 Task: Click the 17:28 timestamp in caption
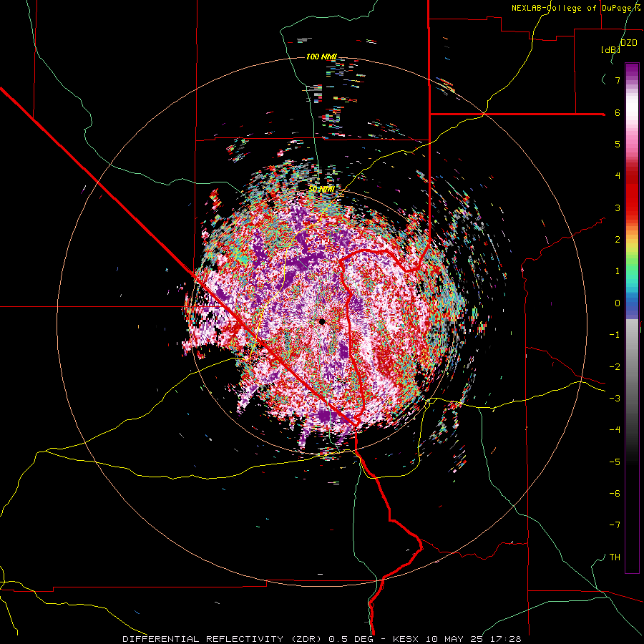pos(507,639)
